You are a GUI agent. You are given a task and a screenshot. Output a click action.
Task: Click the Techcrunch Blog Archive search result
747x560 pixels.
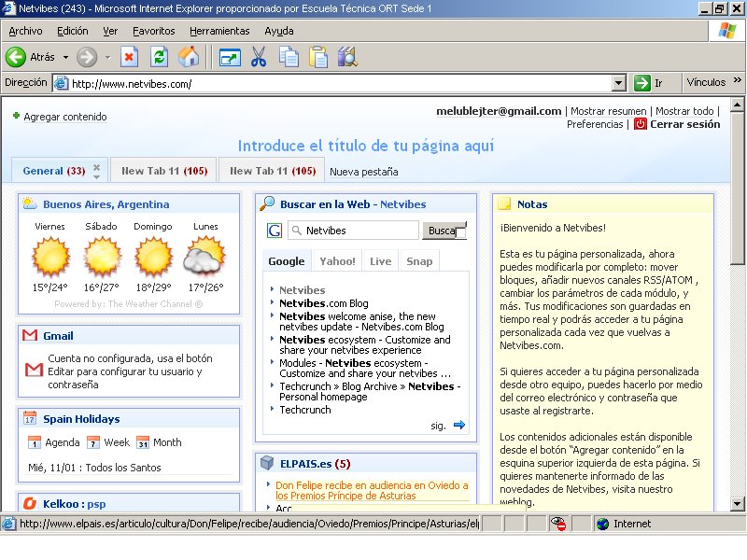[370, 391]
